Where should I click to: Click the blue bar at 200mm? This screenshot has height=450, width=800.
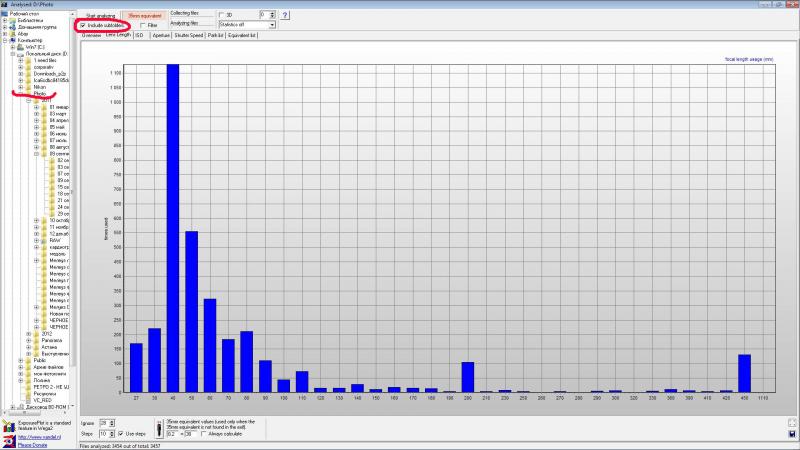[x=468, y=377]
